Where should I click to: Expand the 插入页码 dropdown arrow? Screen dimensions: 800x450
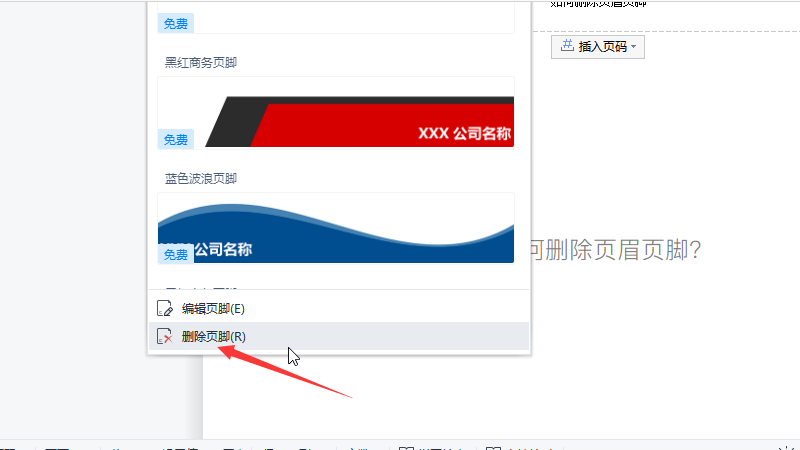coord(634,47)
